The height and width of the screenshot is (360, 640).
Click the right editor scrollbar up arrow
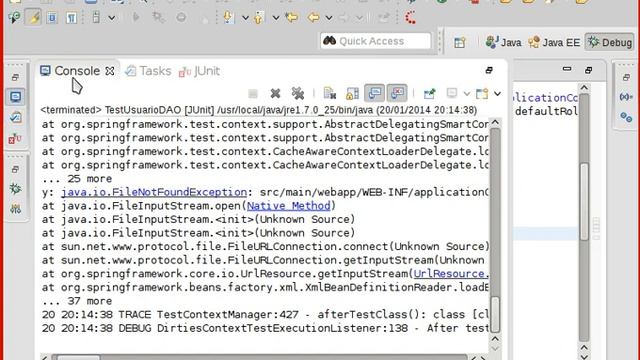coord(584,88)
